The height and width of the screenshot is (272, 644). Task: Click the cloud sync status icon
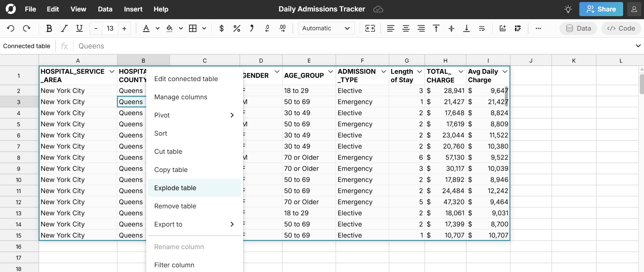click(378, 9)
